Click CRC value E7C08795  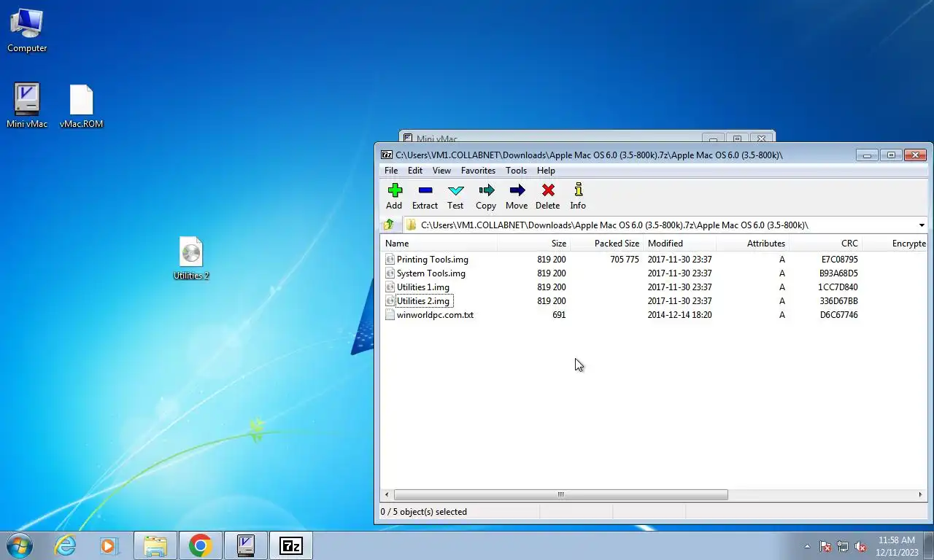[x=839, y=260]
